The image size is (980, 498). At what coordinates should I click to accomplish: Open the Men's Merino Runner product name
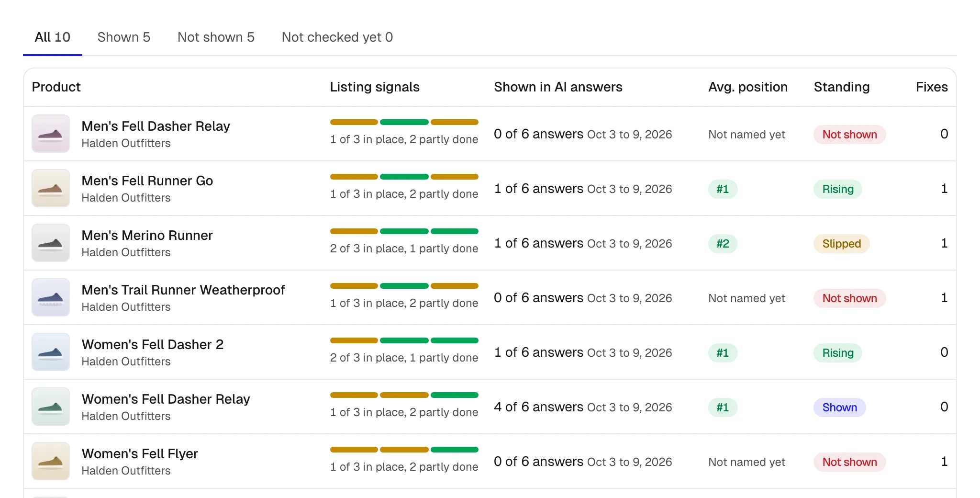click(x=147, y=235)
